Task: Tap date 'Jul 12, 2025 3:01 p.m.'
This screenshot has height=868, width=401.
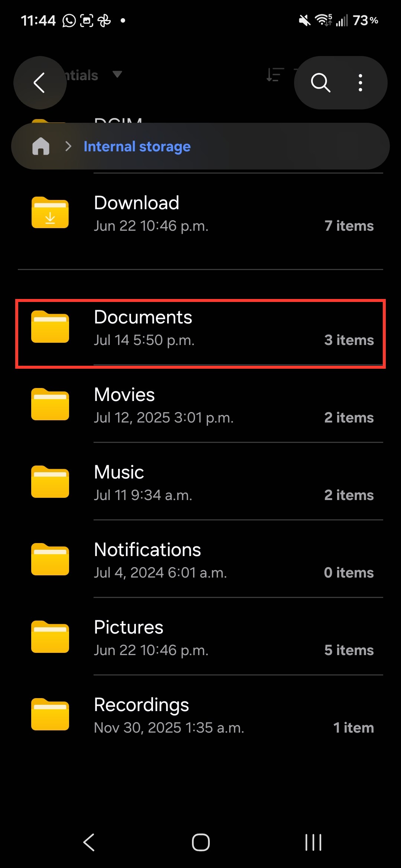Action: pos(164,418)
